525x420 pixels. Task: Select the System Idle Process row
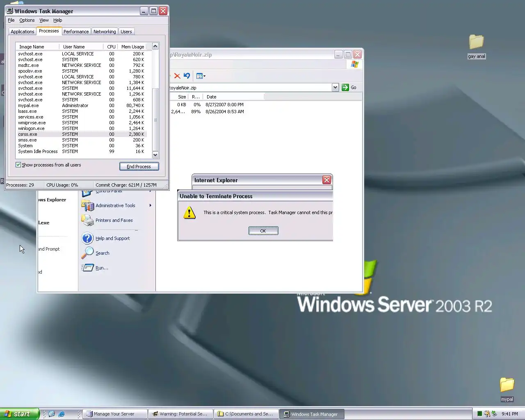81,151
